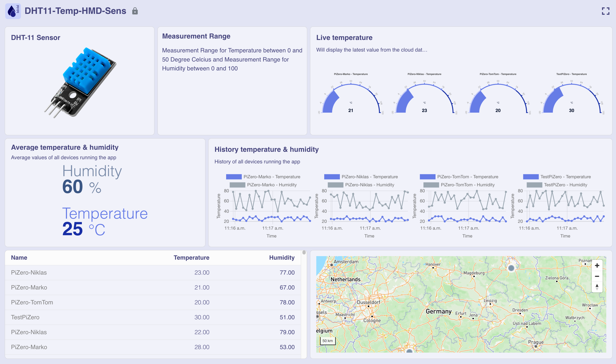The height and width of the screenshot is (364, 616).
Task: Click the table's vertical scrollbar thumb
Action: coord(304,252)
